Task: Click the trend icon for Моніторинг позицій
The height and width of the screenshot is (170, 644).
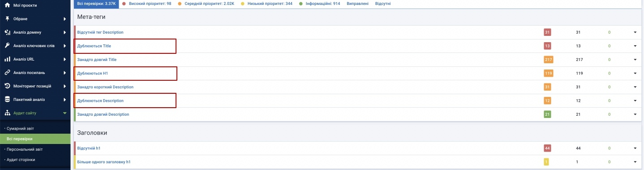Action: (7, 86)
